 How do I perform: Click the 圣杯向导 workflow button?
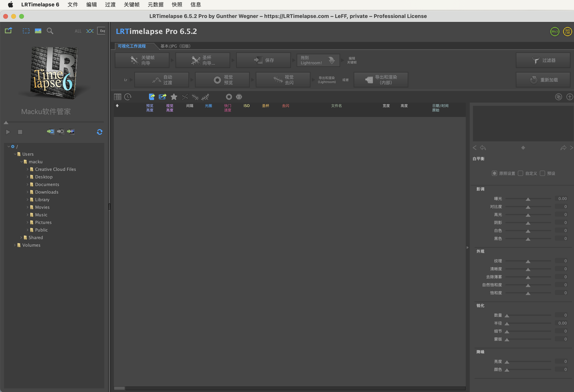coord(203,60)
